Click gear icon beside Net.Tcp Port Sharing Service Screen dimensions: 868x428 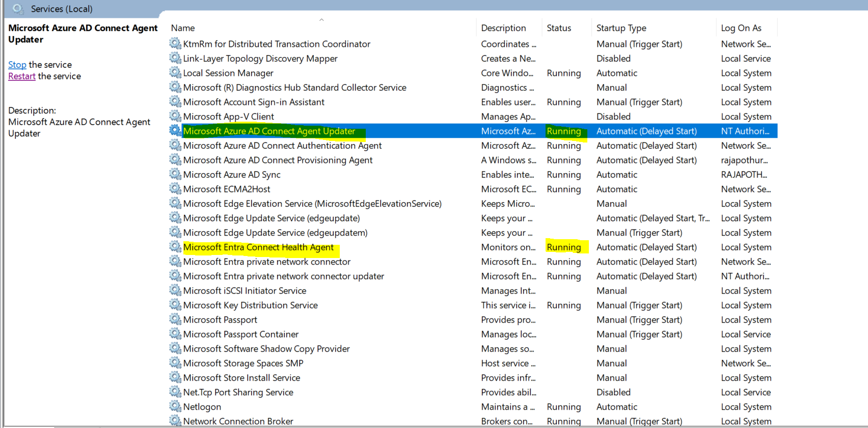175,392
